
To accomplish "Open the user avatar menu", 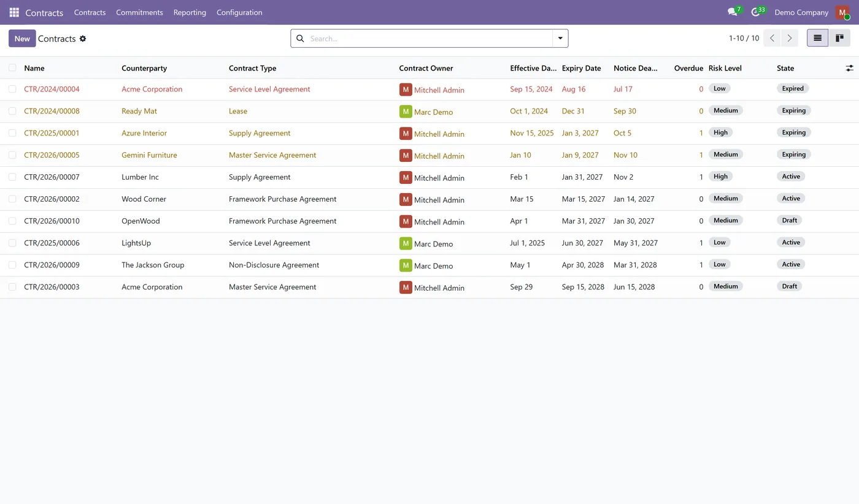I will [842, 12].
